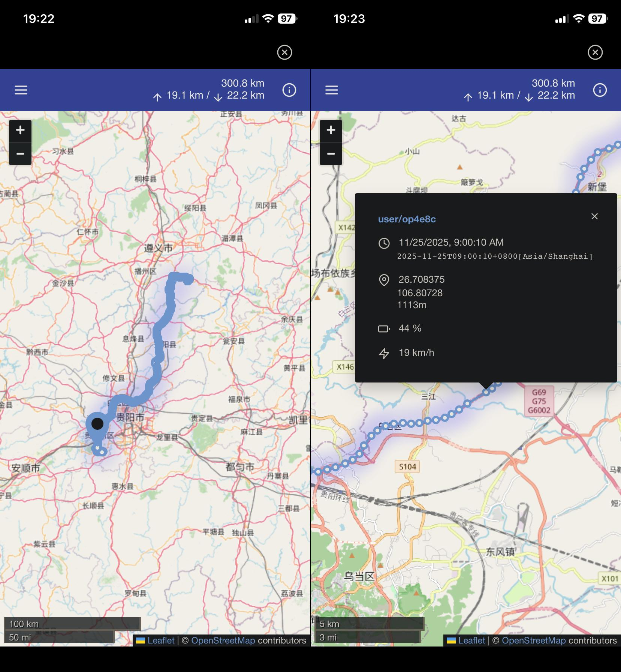Open hamburger menu on left map screen
621x672 pixels.
[21, 90]
